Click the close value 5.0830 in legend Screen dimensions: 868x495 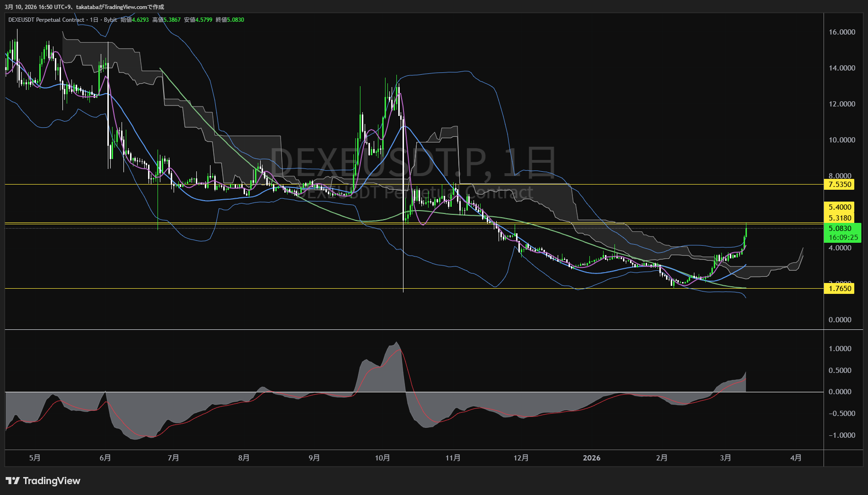click(x=235, y=20)
